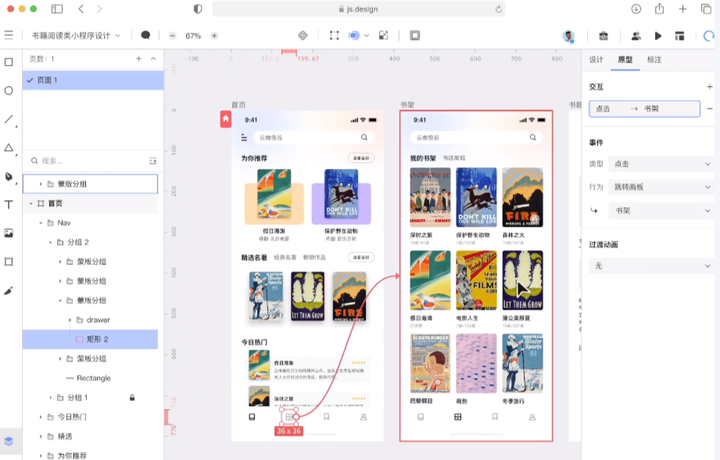720x460 pixels.
Task: Switch to the 标注 tab
Action: (x=654, y=59)
